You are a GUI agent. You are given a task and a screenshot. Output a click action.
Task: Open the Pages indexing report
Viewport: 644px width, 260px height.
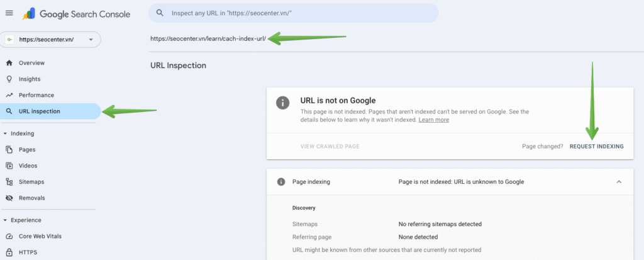pyautogui.click(x=27, y=150)
